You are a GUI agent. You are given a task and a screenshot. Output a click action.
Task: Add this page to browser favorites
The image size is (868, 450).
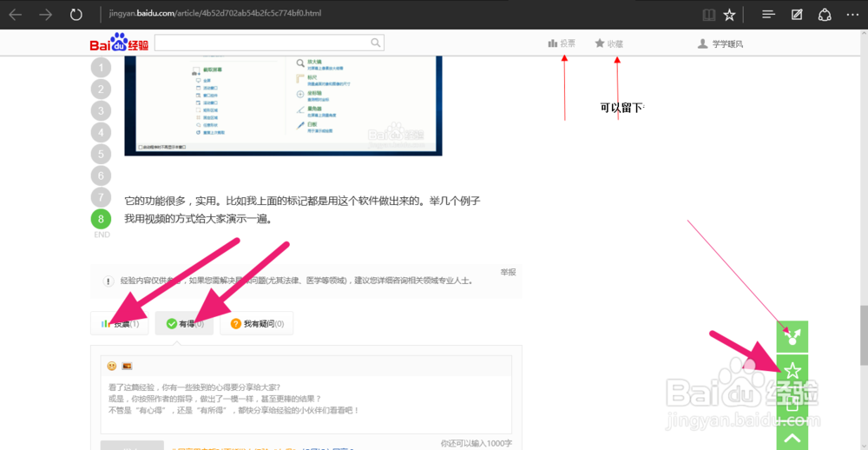730,15
